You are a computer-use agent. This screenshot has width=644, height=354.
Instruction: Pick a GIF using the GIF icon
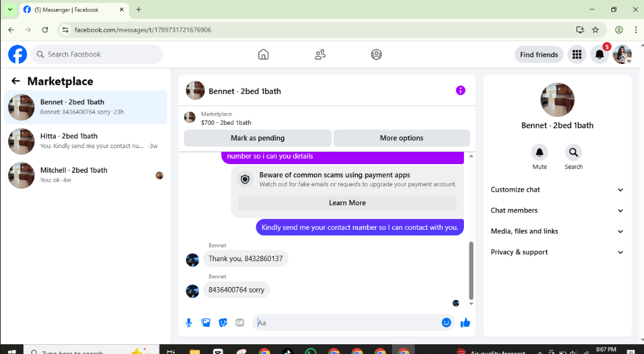pos(240,323)
